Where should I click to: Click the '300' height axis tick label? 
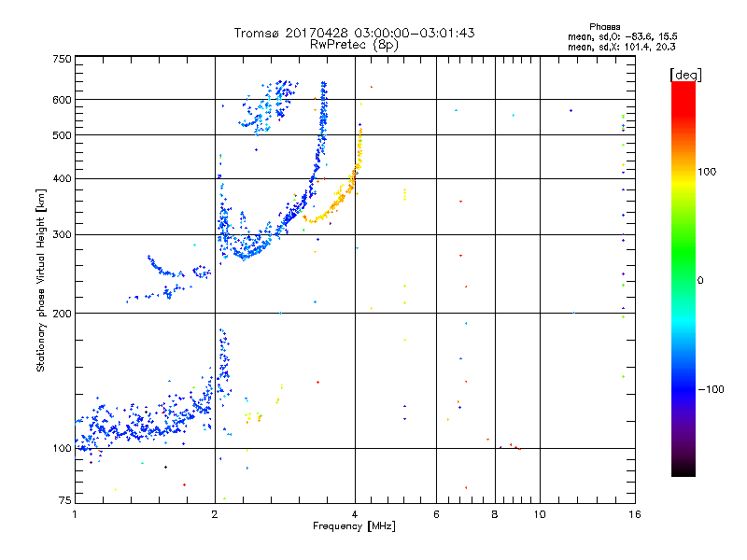pyautogui.click(x=62, y=234)
